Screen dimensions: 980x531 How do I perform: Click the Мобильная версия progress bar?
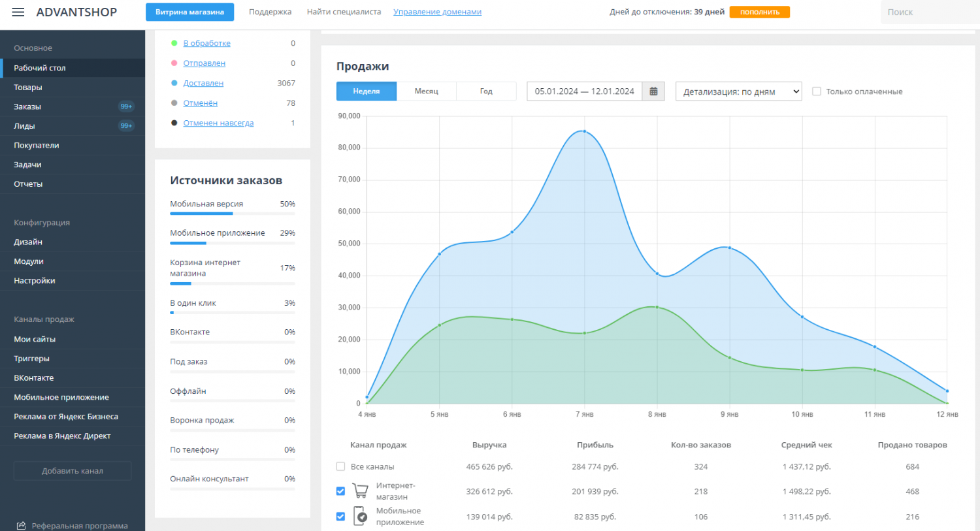coord(232,214)
